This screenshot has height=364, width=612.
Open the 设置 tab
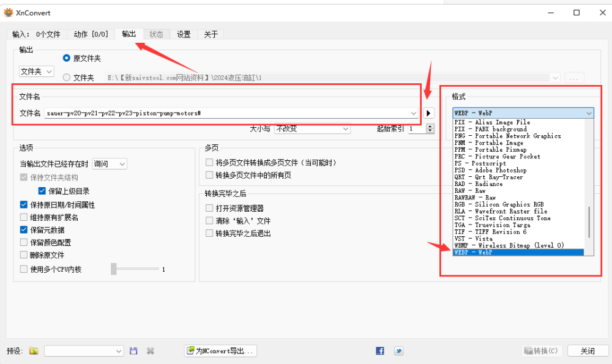pos(184,34)
